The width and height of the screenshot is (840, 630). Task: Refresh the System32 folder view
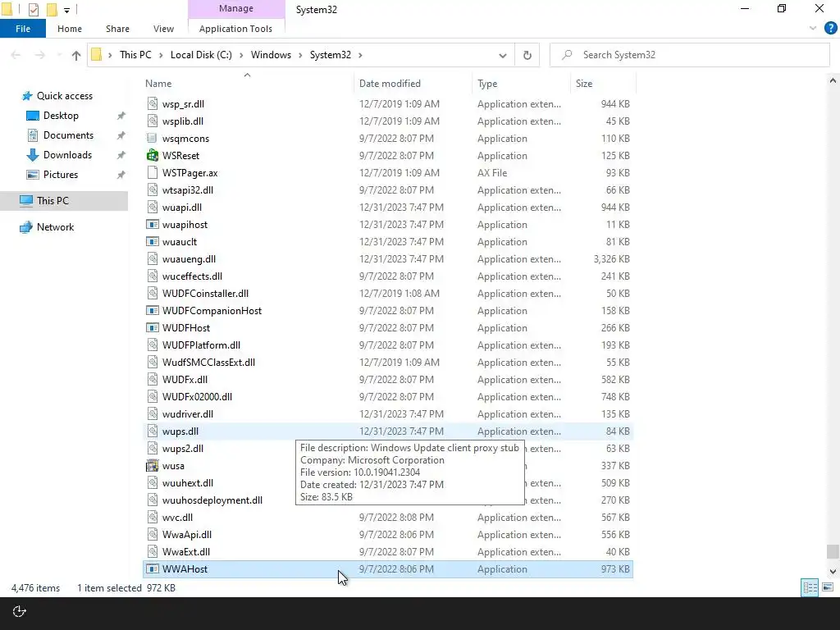(527, 55)
